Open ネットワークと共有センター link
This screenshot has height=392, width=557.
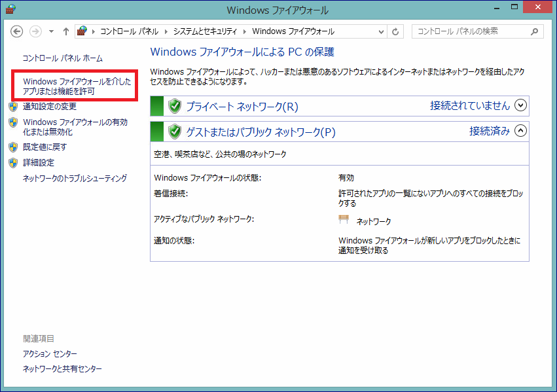(x=62, y=369)
